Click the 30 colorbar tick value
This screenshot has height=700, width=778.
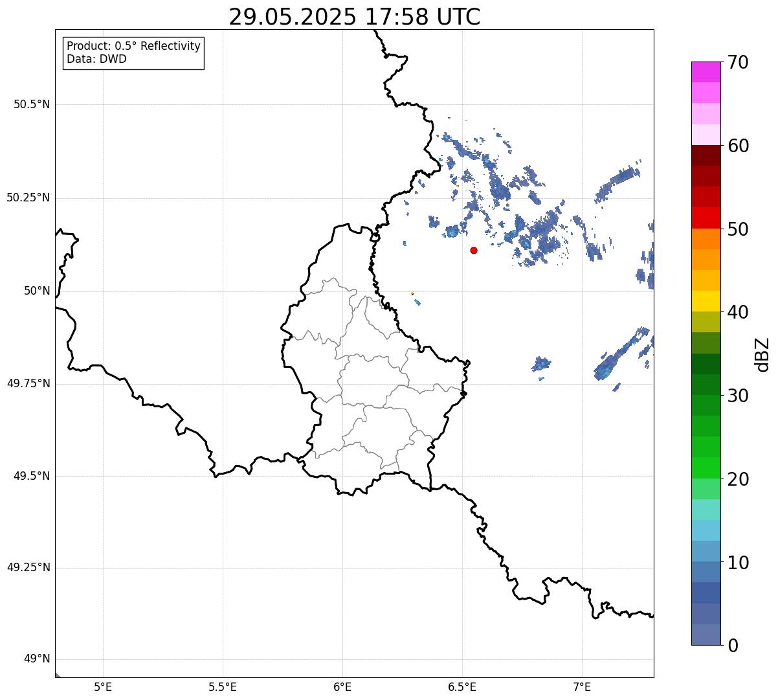click(738, 396)
